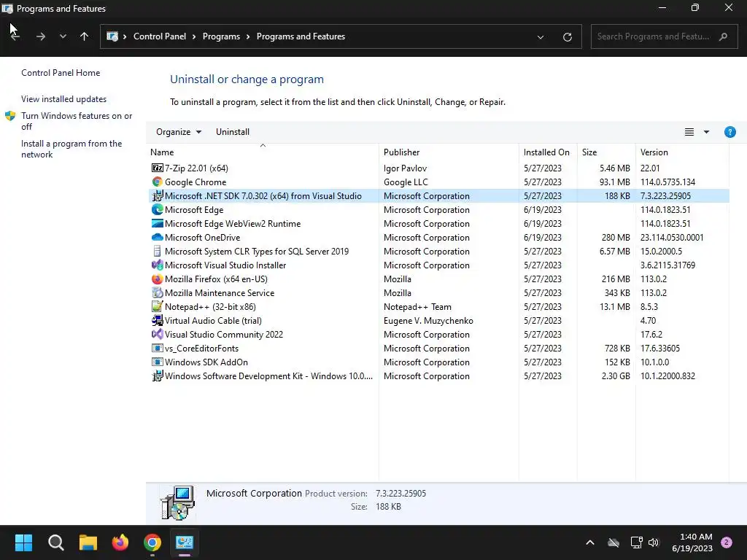Select the 7-Zip 22.01 (x64) entry

point(438,168)
